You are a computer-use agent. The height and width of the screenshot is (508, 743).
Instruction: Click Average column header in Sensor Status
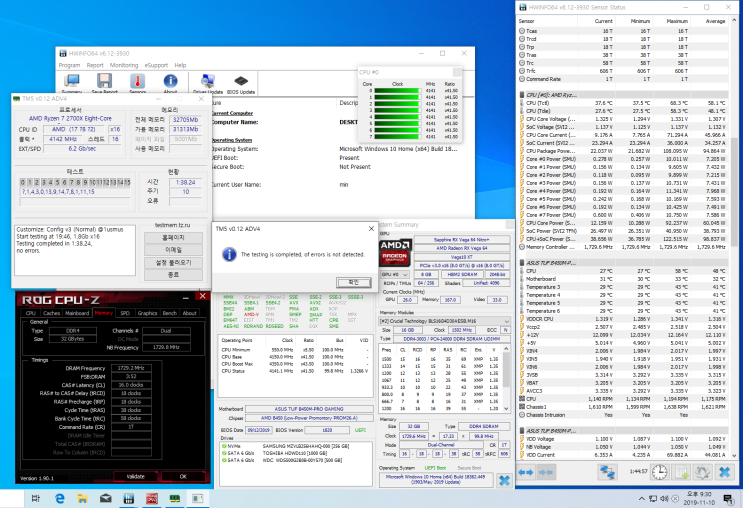[715, 21]
